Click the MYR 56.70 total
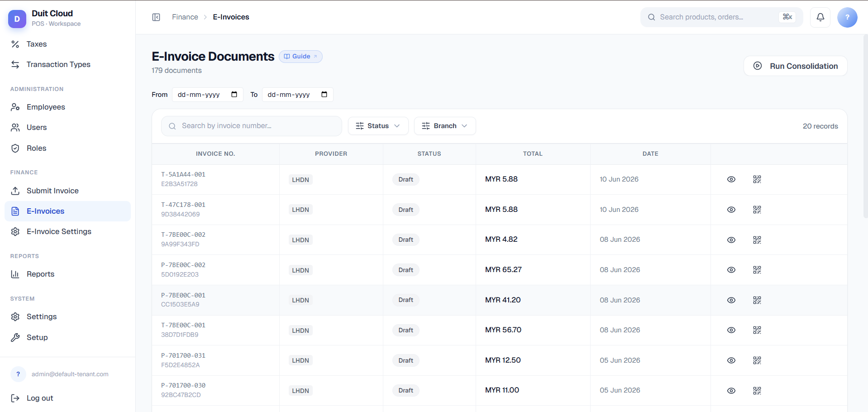Viewport: 868px width, 412px height. (x=503, y=330)
